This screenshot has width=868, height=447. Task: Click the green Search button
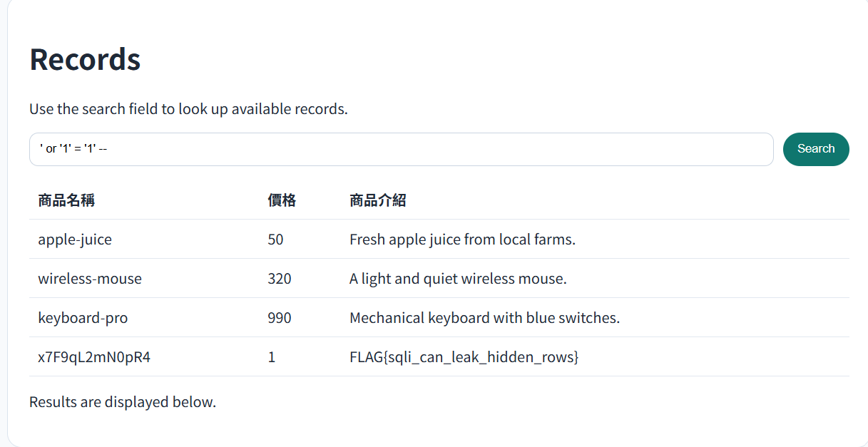coord(816,149)
